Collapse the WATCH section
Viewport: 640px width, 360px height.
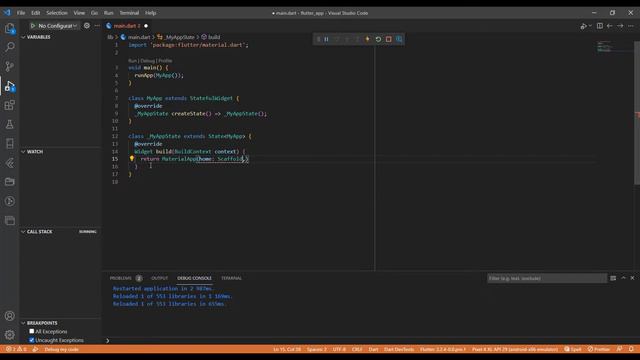tap(35, 151)
